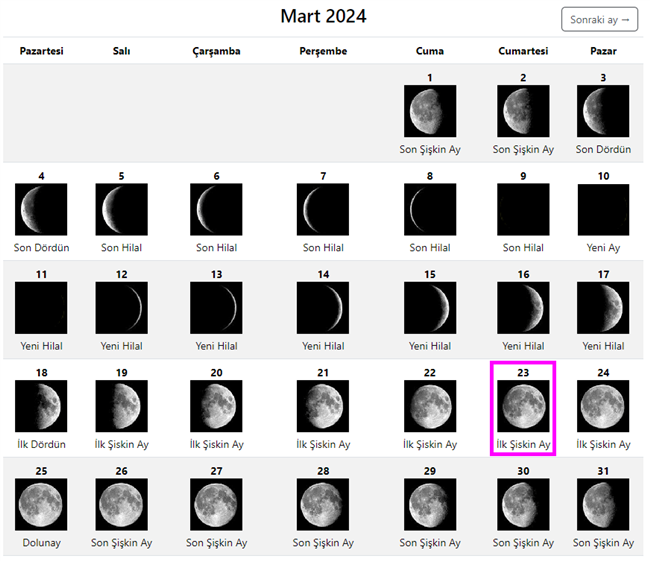Click the Dolunay label under day 25
Screen dimensions: 650x561
(41, 543)
